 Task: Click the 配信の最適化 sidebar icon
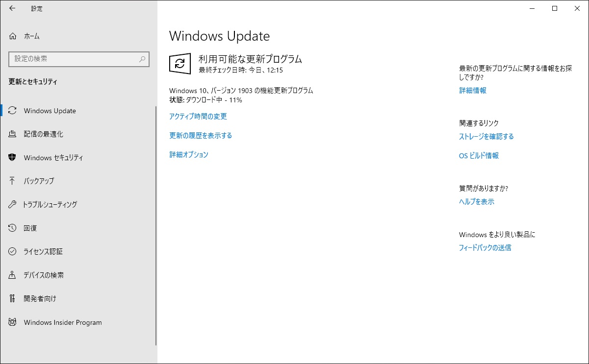point(13,134)
